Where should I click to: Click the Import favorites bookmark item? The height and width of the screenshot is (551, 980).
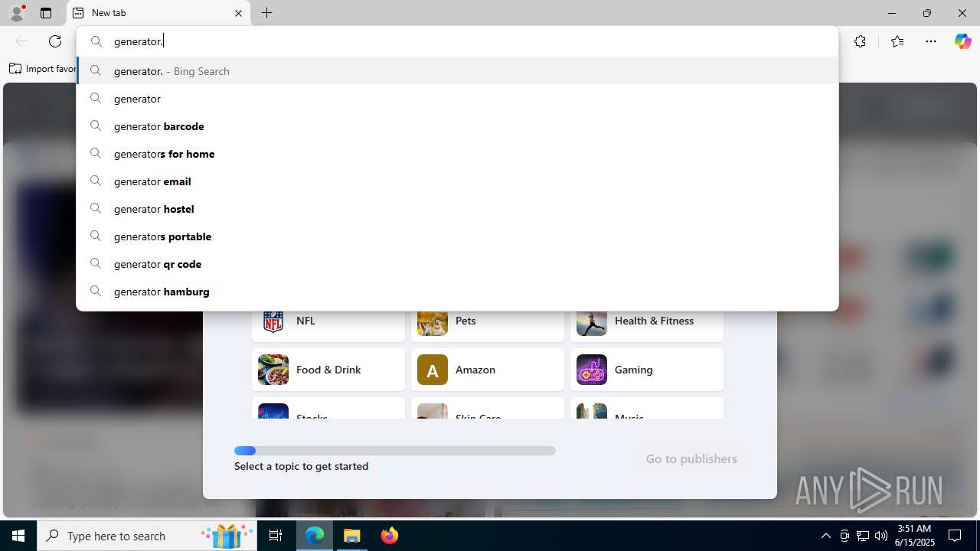point(43,69)
